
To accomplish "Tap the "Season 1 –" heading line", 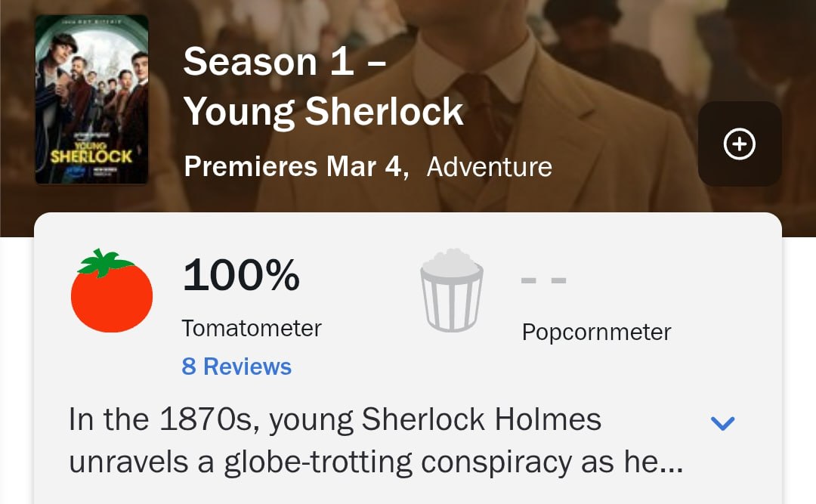I will [x=284, y=61].
